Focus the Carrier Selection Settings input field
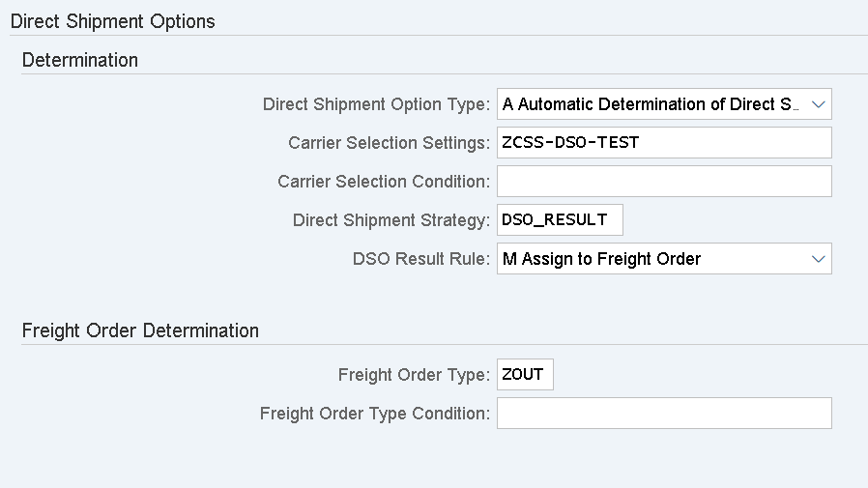Image resolution: width=868 pixels, height=488 pixels. 663,143
